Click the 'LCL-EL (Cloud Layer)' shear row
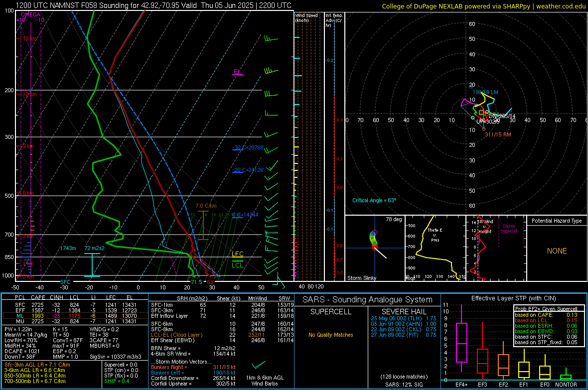 [222, 335]
